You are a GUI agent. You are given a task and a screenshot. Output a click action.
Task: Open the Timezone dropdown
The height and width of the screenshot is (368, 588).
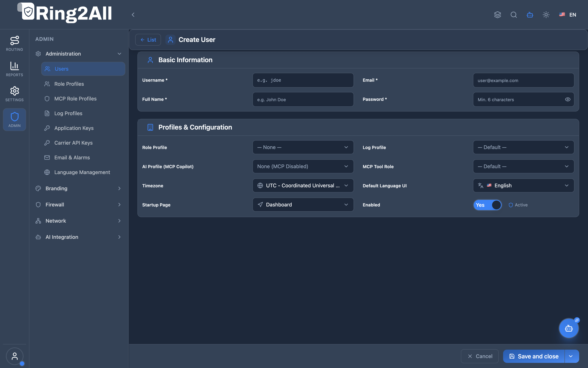point(303,185)
